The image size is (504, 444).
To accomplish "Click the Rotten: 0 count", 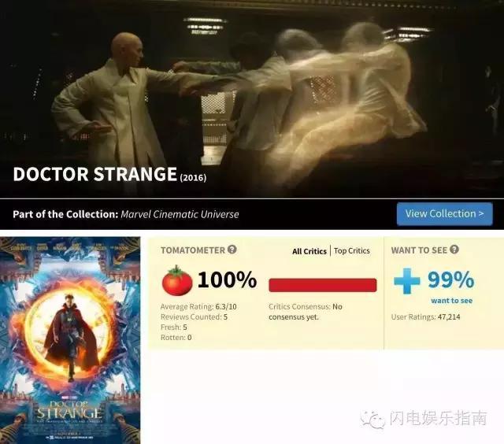I will 176,338.
